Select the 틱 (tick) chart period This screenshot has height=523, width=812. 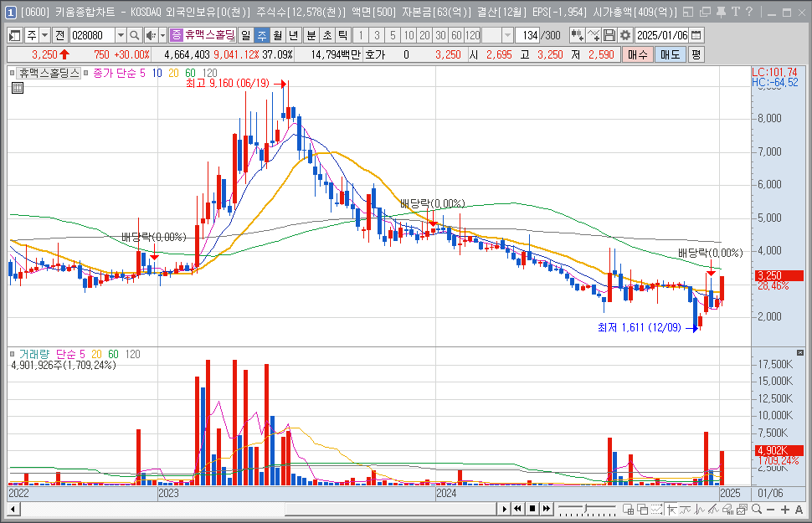pyautogui.click(x=343, y=35)
